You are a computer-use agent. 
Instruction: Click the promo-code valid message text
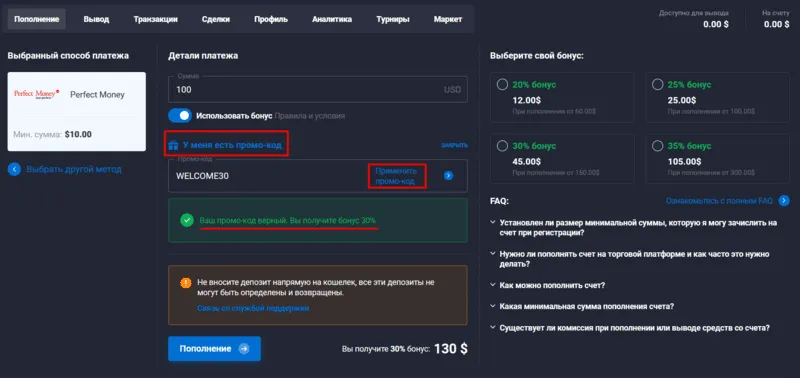[x=287, y=220]
